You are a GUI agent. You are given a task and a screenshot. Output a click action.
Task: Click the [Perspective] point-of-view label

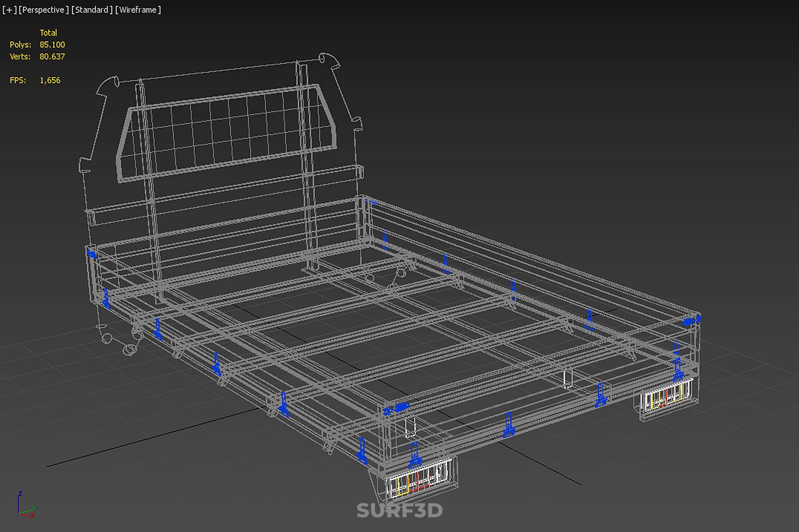(43, 10)
